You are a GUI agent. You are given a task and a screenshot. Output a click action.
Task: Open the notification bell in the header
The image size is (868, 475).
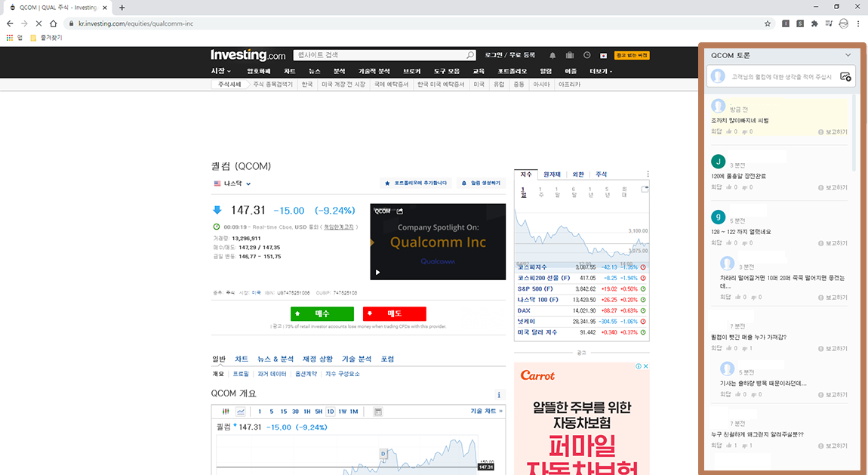[x=553, y=55]
